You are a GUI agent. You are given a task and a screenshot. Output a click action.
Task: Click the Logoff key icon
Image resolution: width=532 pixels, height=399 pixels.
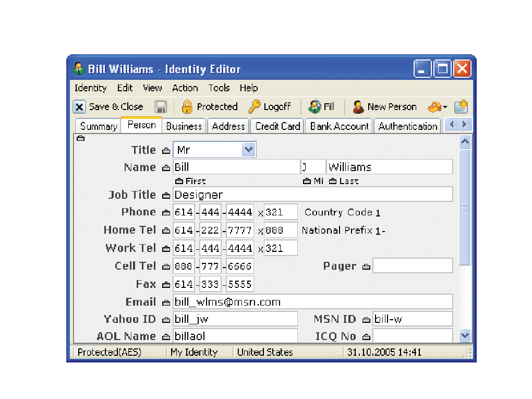click(254, 106)
